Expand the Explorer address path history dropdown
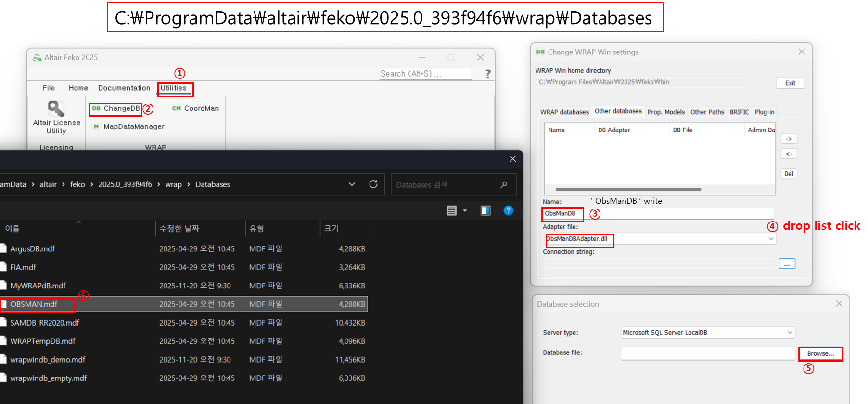 tap(352, 184)
